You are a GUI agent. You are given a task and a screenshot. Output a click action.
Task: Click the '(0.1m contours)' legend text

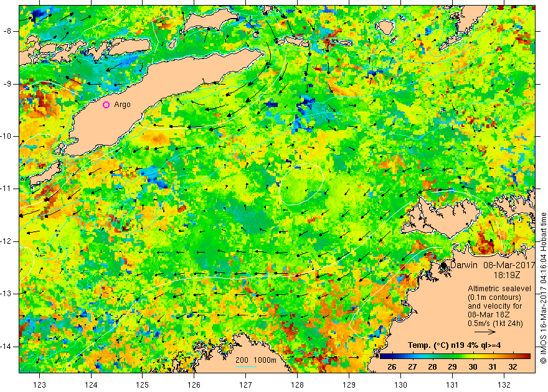tap(494, 297)
